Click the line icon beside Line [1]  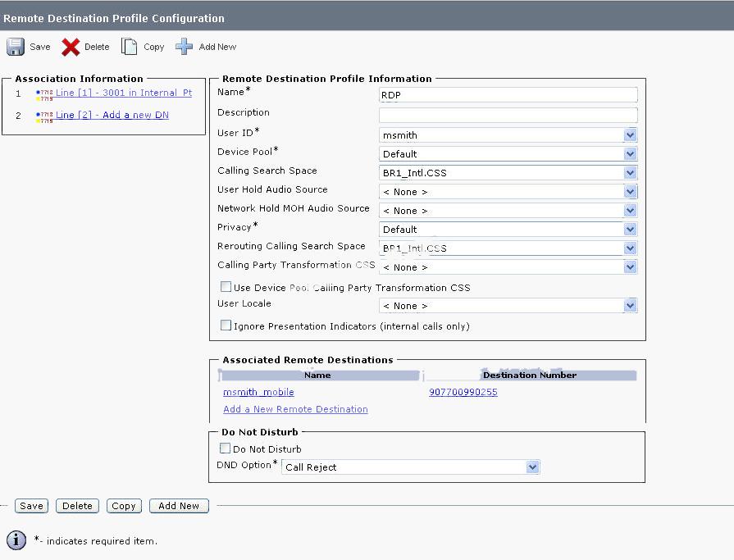(x=44, y=95)
